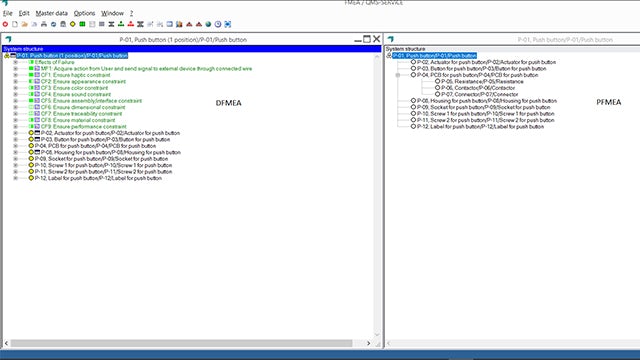
Task: Click the red circle toolbar icon
Action: click(5, 24)
